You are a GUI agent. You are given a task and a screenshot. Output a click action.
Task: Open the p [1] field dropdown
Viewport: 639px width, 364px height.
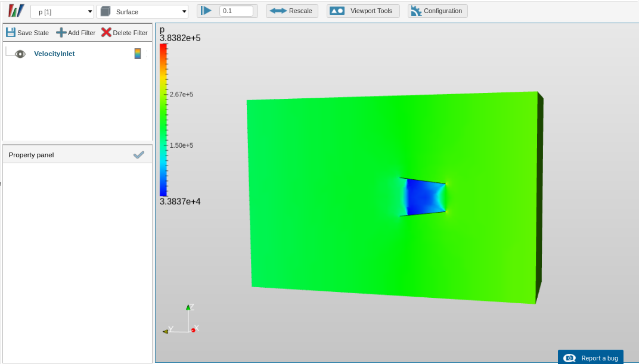[x=62, y=12]
